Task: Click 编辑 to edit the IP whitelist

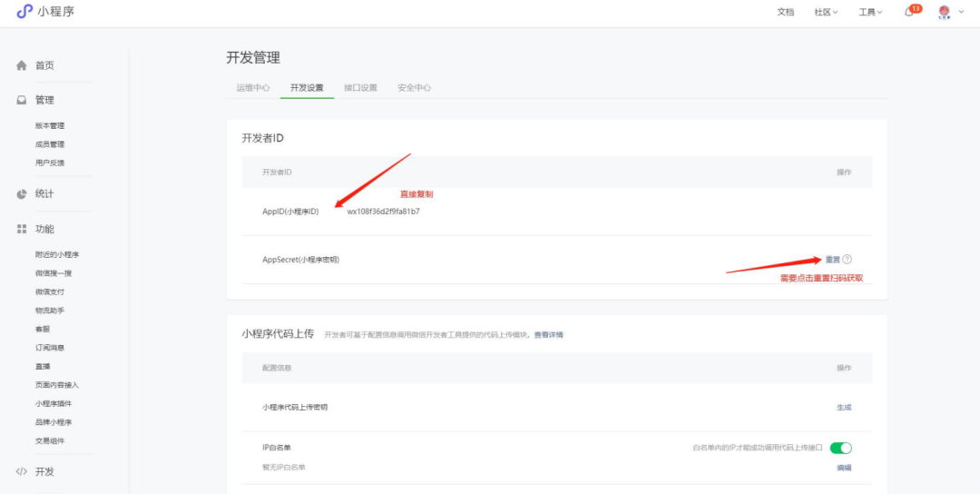Action: point(844,468)
